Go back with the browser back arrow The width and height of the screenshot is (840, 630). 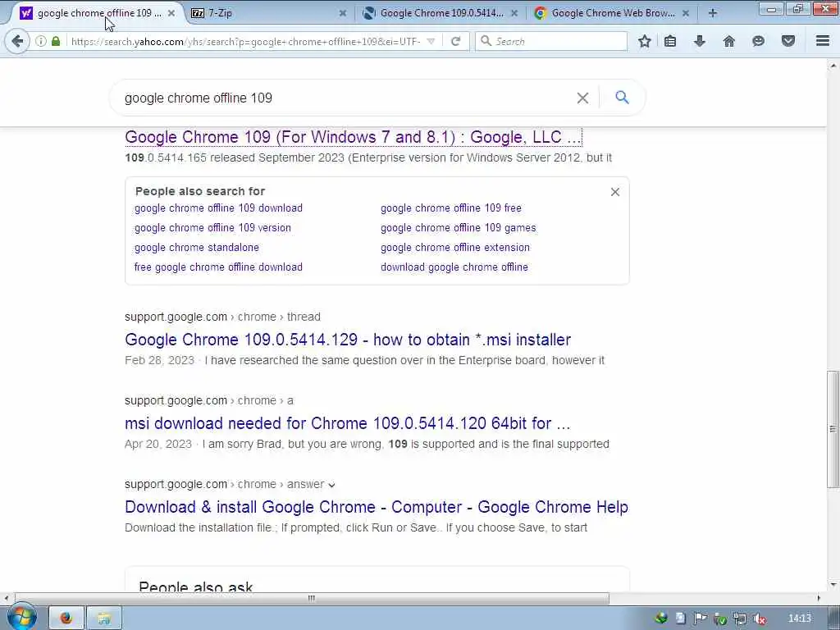tap(17, 41)
